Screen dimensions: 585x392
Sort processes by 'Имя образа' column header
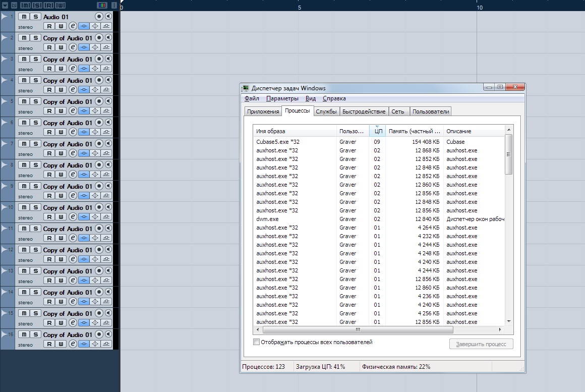pos(295,131)
